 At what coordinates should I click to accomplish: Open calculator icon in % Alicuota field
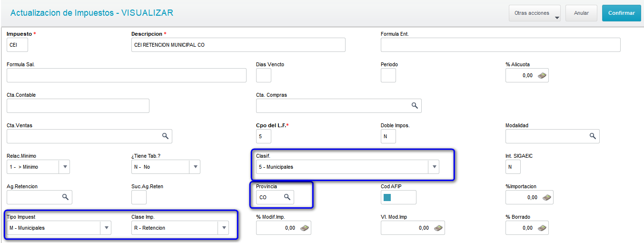pos(542,75)
